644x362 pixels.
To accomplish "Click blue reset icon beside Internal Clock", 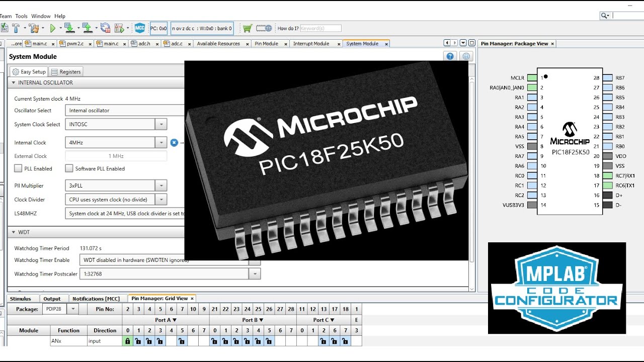I will click(174, 142).
